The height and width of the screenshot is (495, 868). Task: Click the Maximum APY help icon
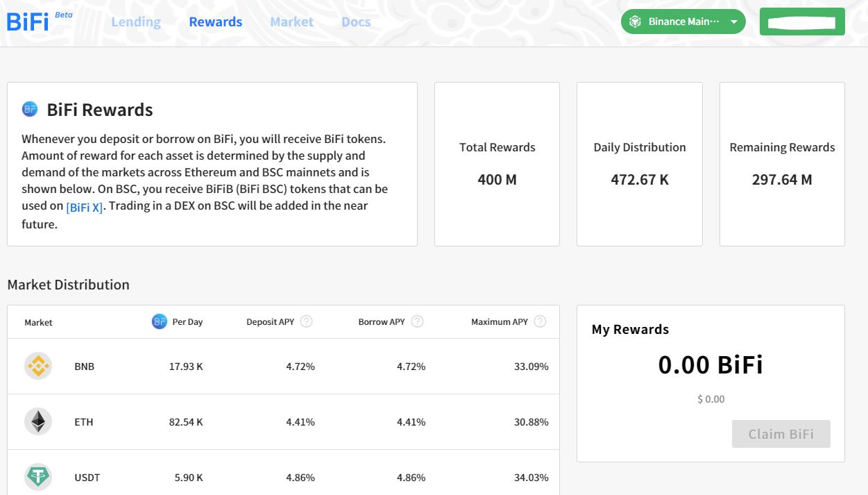(540, 321)
